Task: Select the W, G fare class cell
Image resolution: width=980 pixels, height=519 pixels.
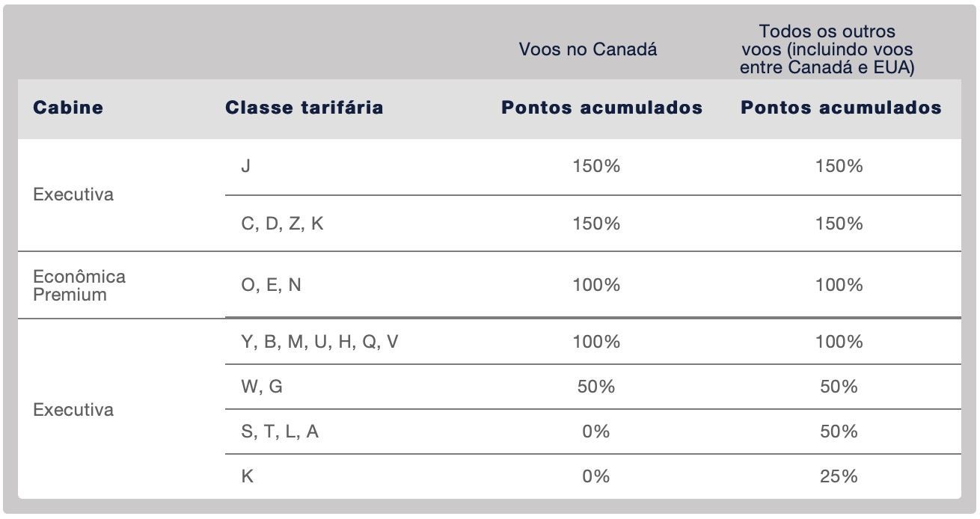Action: 262,387
